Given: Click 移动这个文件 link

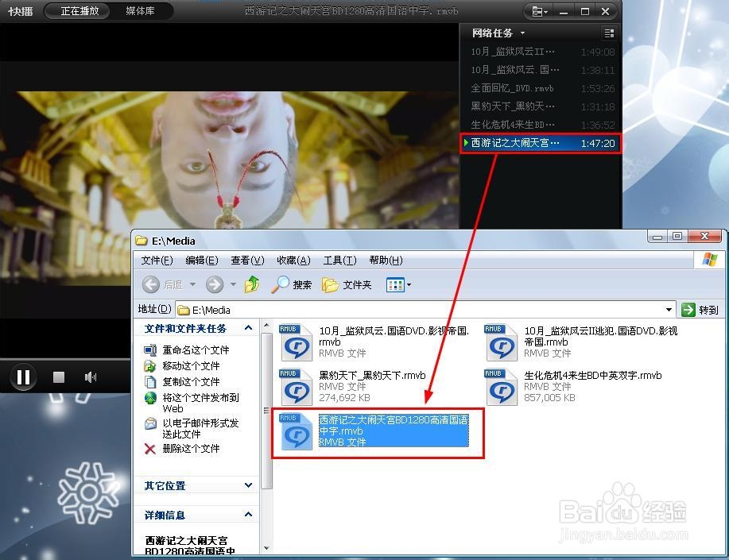Looking at the screenshot, I should pos(191,365).
